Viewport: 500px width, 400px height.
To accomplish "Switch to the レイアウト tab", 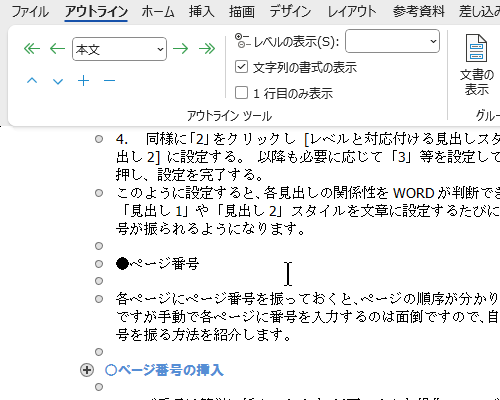I will 352,12.
